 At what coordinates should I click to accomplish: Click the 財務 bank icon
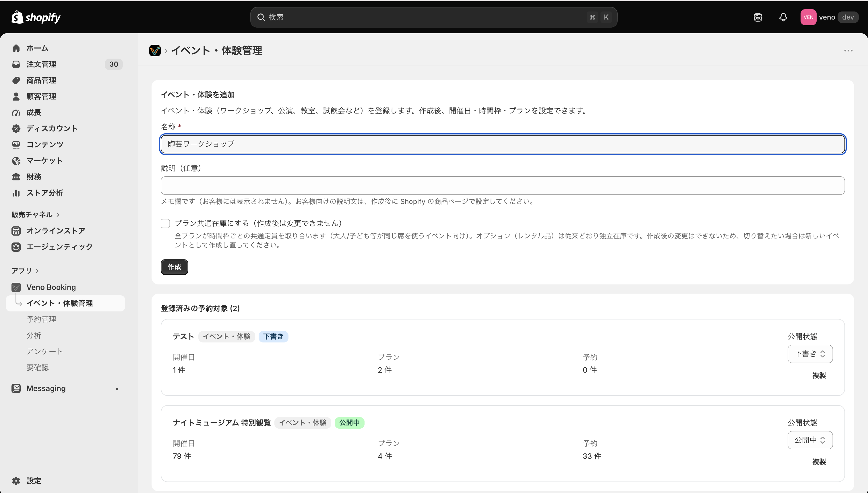click(16, 177)
